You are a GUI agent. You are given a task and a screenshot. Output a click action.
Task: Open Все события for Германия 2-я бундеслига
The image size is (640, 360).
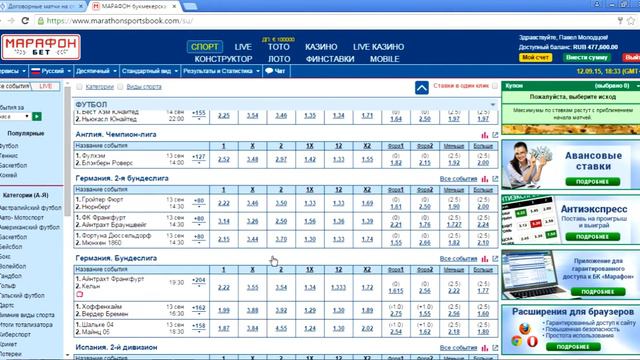(458, 179)
